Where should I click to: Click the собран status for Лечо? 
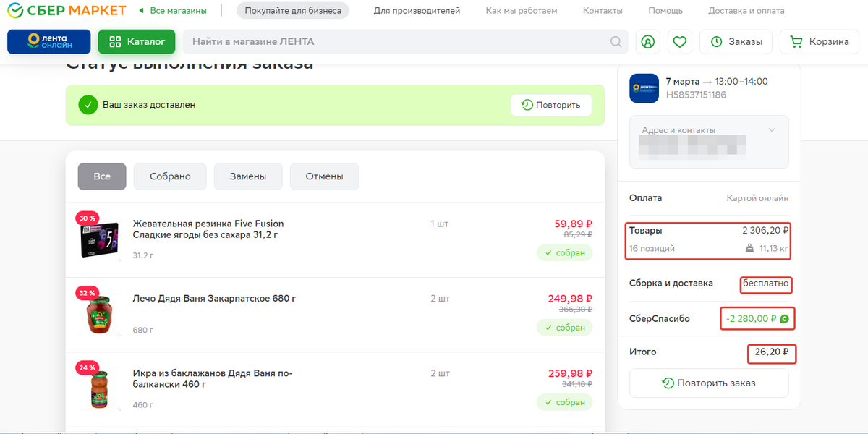click(x=564, y=327)
